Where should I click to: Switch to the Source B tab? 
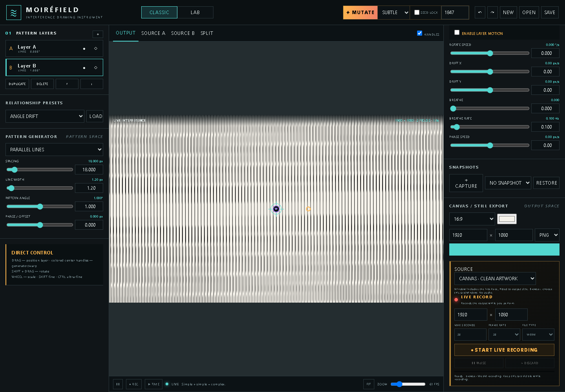183,33
